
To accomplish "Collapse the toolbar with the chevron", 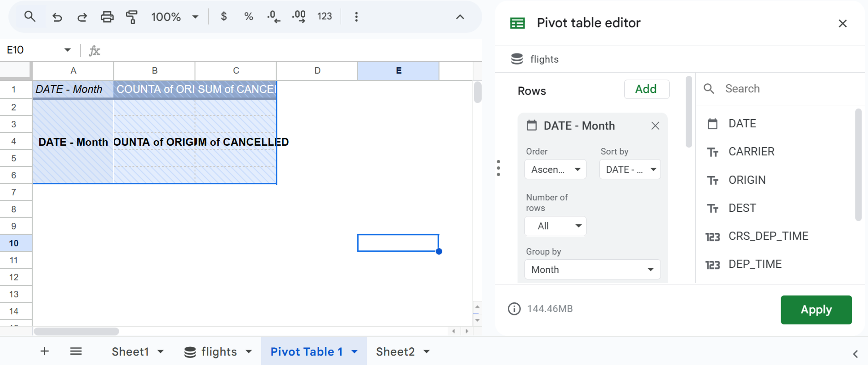I will (460, 17).
